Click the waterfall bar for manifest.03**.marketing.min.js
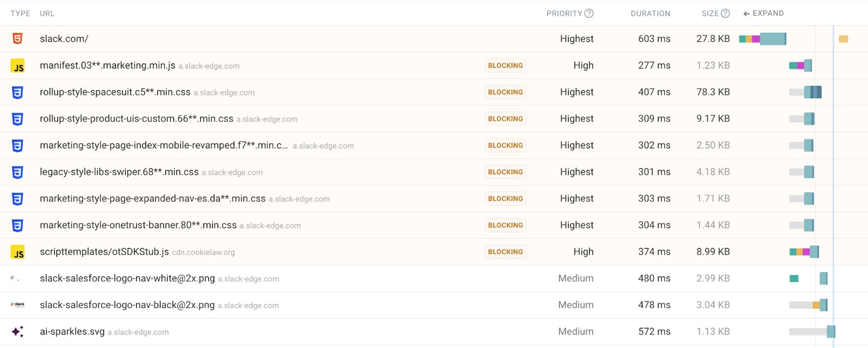868x348 pixels. (800, 66)
